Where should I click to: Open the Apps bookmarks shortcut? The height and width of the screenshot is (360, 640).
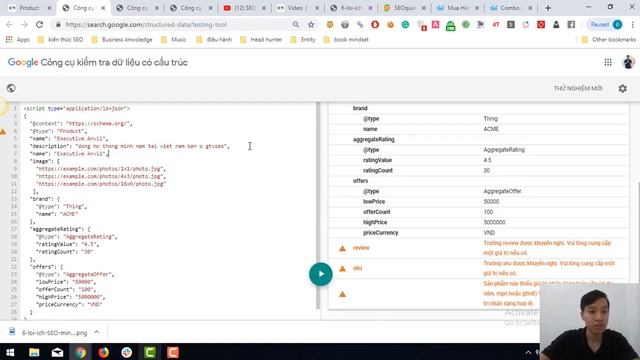click(18, 40)
